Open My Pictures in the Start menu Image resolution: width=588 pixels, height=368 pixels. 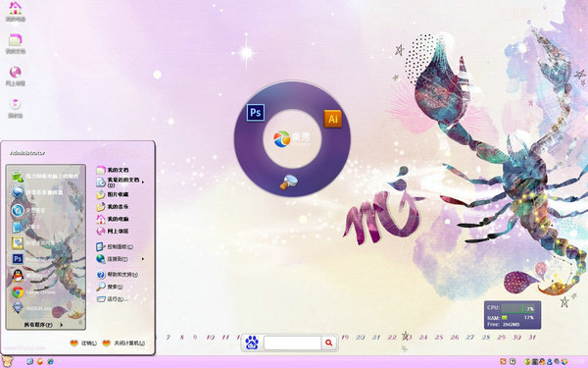113,194
